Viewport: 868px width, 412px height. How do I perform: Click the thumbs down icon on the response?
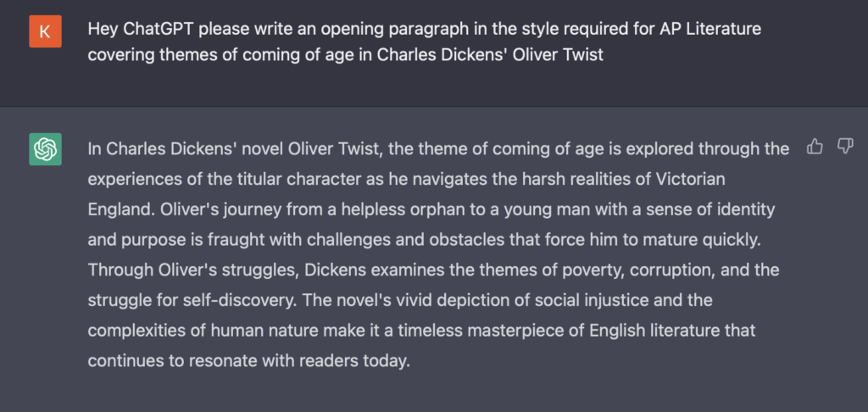tap(844, 148)
